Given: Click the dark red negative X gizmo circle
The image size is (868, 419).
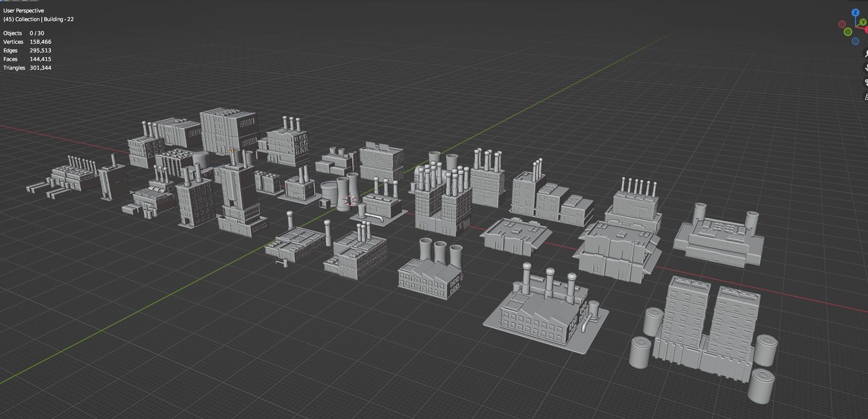Looking at the screenshot, I should [842, 24].
